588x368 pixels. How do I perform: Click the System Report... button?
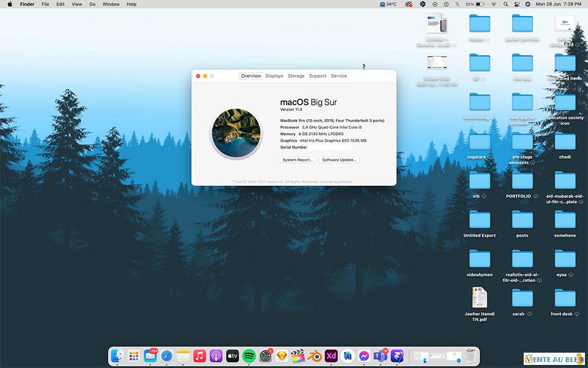click(x=298, y=160)
